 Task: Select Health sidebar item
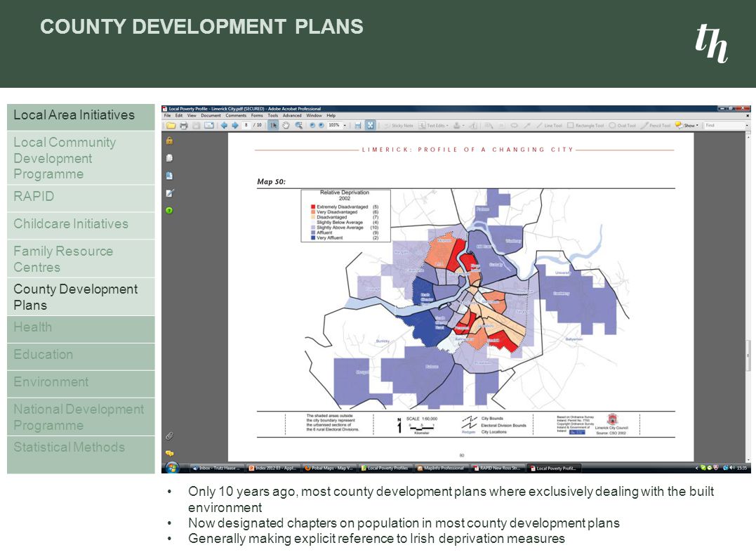pos(81,329)
